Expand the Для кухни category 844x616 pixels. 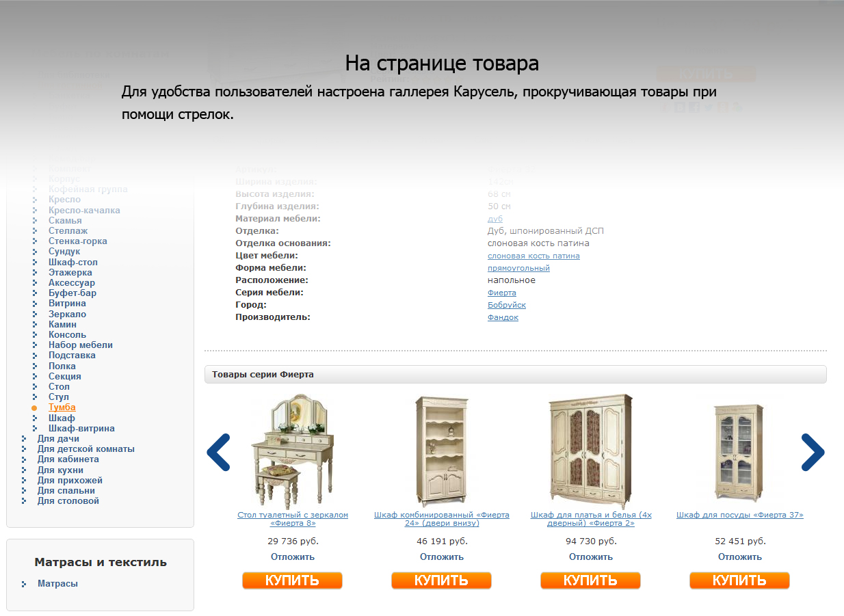click(60, 470)
